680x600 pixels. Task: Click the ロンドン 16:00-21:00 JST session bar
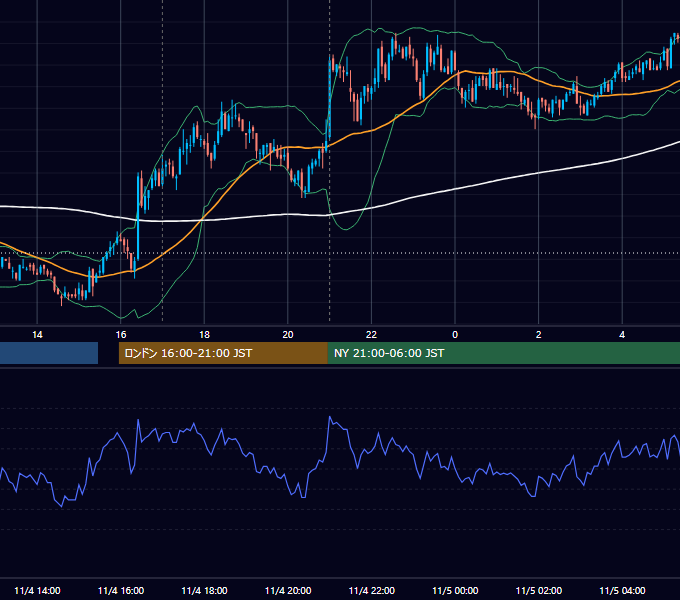(223, 353)
